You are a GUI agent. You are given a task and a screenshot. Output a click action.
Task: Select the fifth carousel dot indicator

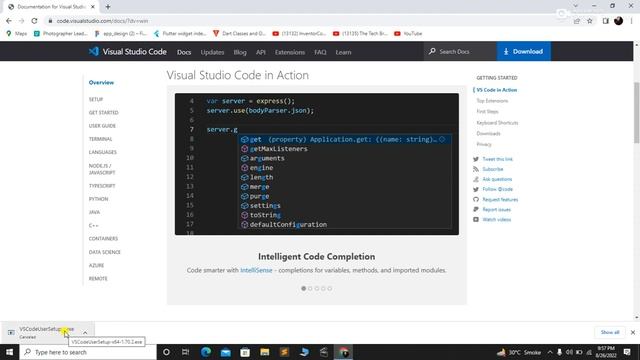330,289
